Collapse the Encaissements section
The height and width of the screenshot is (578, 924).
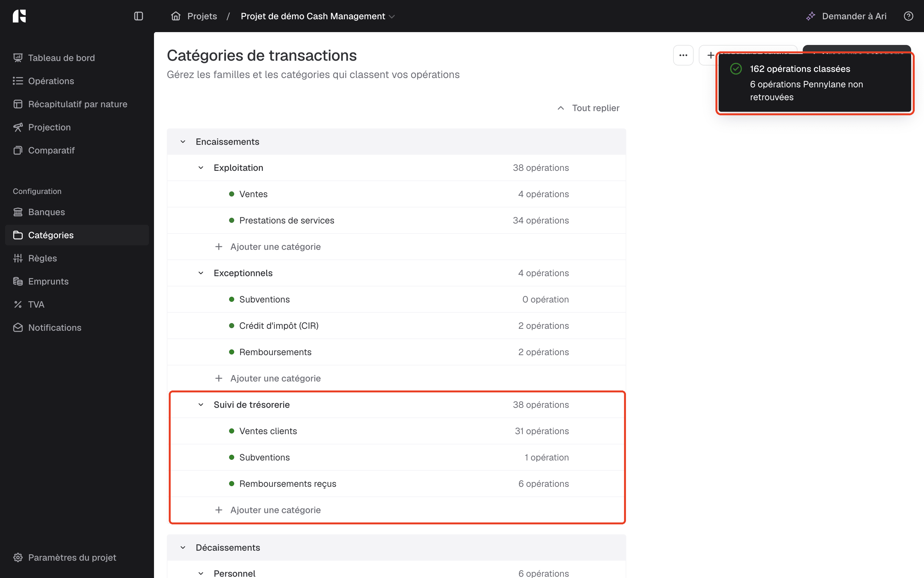tap(183, 142)
